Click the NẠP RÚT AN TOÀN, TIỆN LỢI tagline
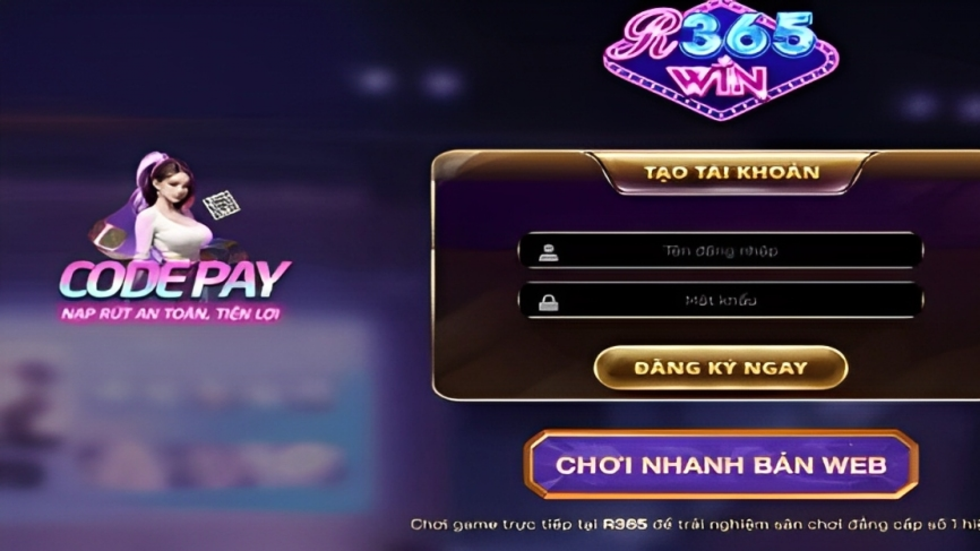Viewport: 980px width, 551px height. [x=170, y=313]
